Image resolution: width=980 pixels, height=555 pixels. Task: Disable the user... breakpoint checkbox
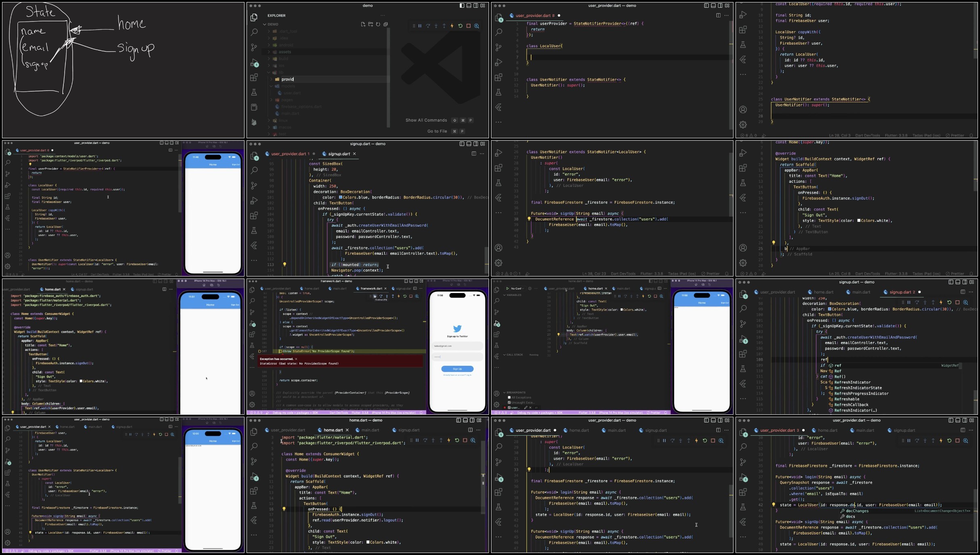click(x=509, y=407)
